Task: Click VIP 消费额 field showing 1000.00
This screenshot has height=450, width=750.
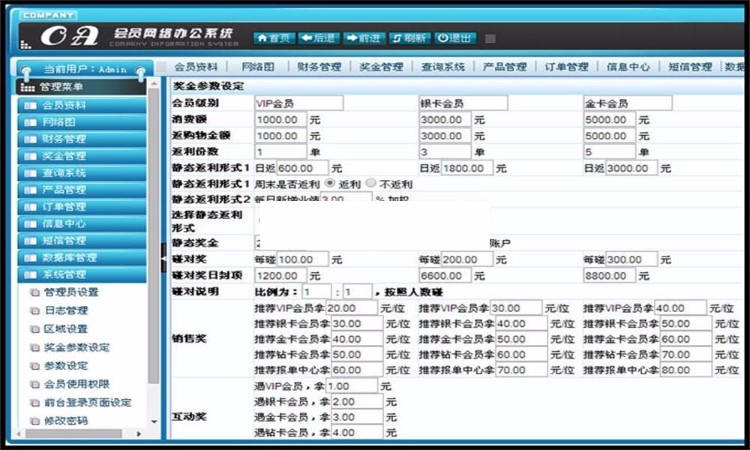Action: 280,120
